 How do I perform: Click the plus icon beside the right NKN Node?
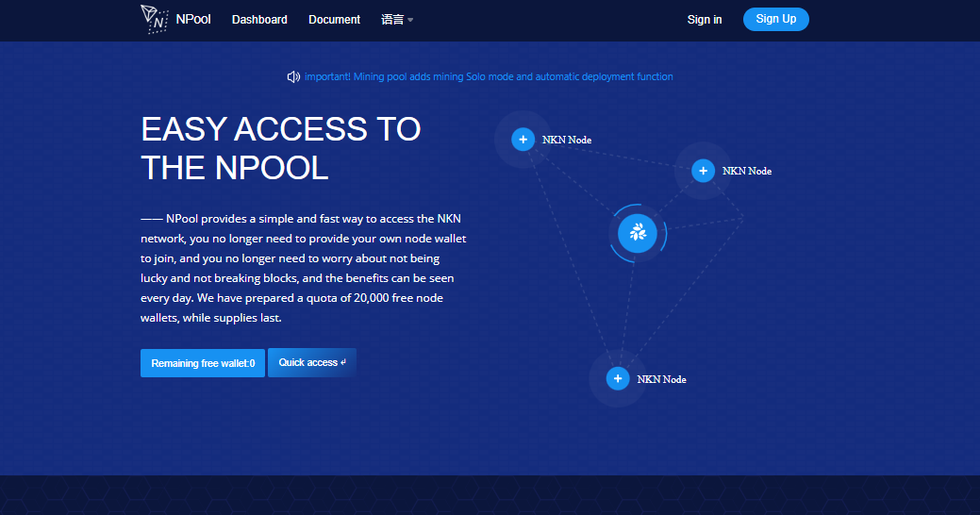pos(703,171)
